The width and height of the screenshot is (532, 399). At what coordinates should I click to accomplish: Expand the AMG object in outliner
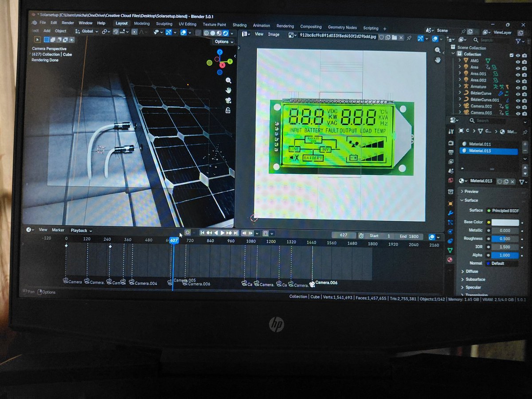coord(460,60)
